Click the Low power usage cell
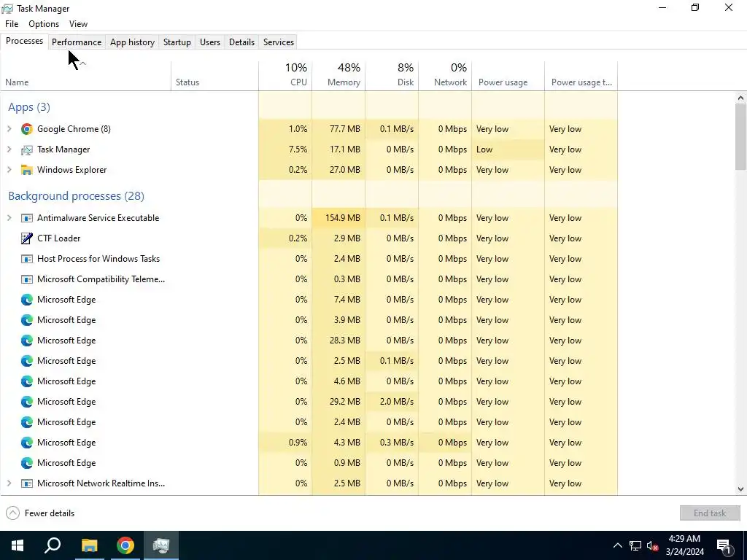This screenshot has width=747, height=560. point(508,149)
